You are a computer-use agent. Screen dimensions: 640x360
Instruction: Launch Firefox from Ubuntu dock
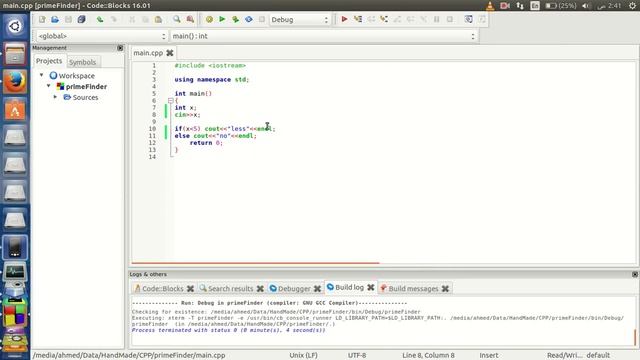coord(15,81)
